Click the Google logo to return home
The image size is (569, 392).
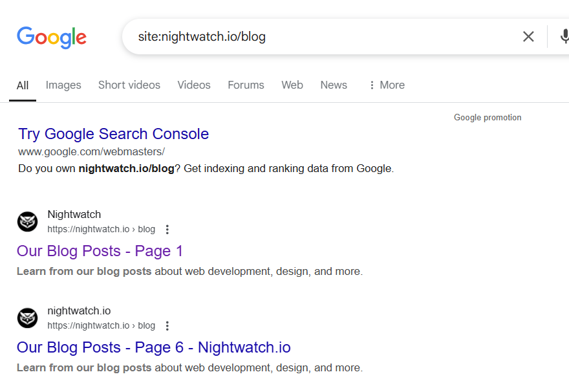click(x=52, y=37)
